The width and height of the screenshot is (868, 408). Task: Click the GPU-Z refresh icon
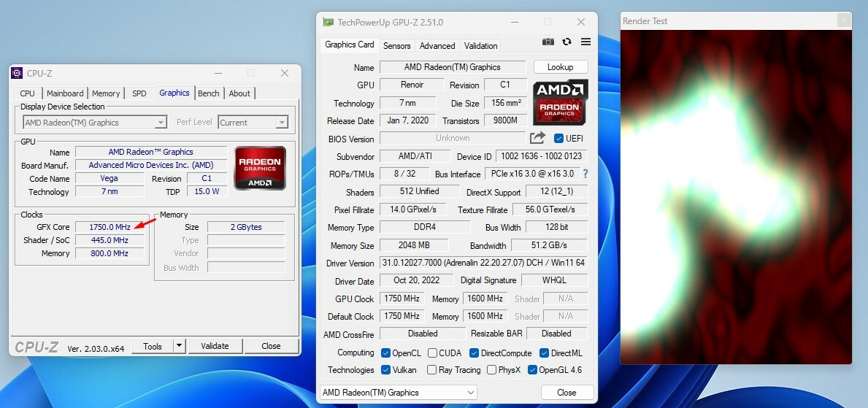coord(566,42)
